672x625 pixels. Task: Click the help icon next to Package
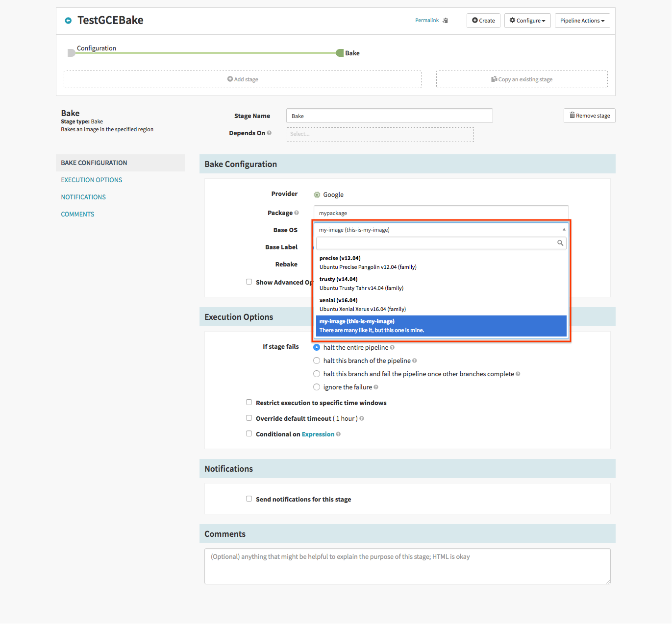tap(297, 213)
